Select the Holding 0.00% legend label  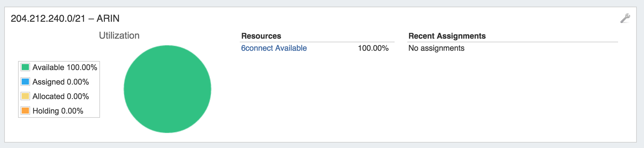coord(58,111)
